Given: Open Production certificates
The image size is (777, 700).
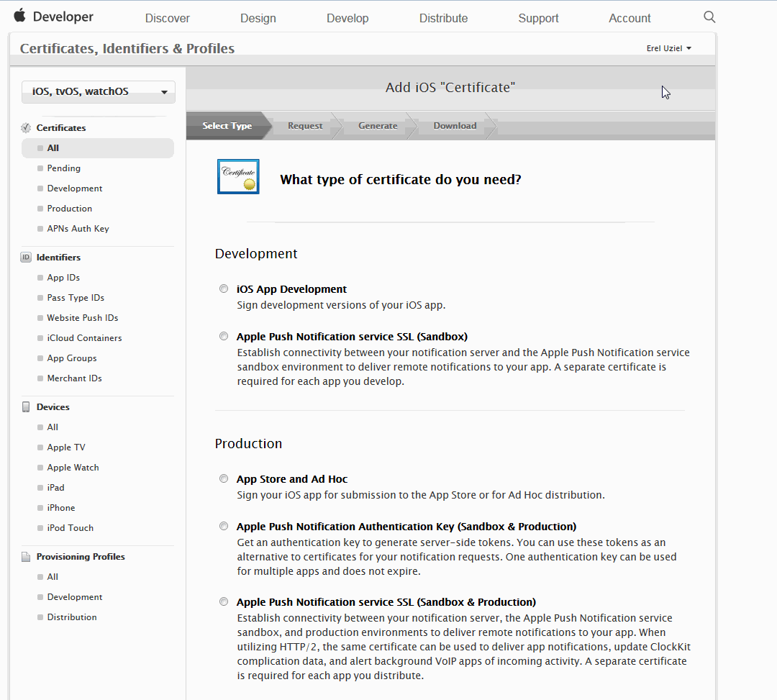Looking at the screenshot, I should [x=69, y=209].
